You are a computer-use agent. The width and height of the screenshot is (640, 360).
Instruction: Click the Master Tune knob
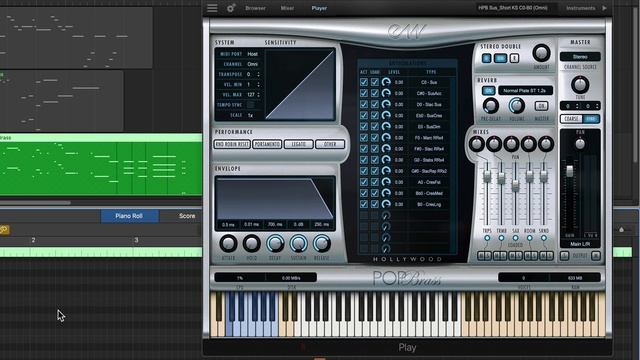tap(580, 84)
